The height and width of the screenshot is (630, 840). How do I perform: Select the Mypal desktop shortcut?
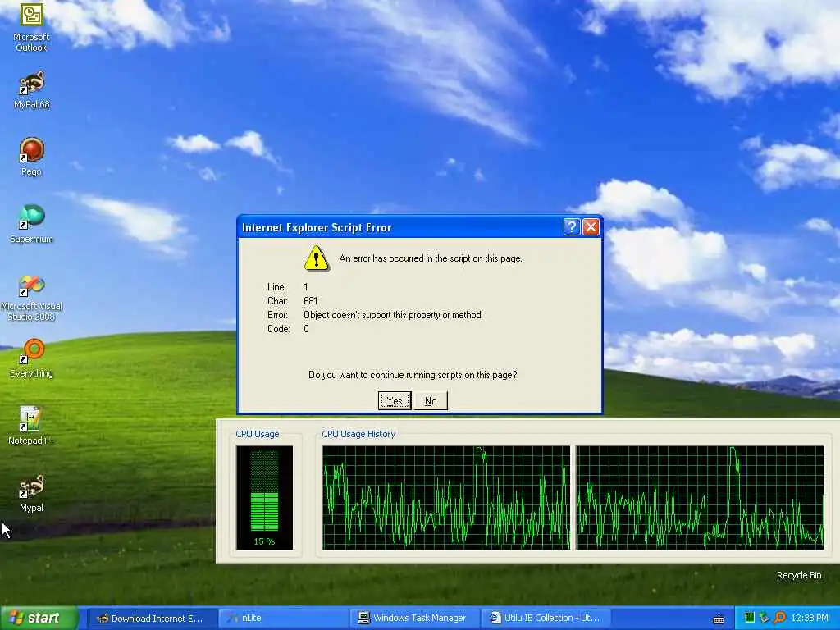coord(31,493)
